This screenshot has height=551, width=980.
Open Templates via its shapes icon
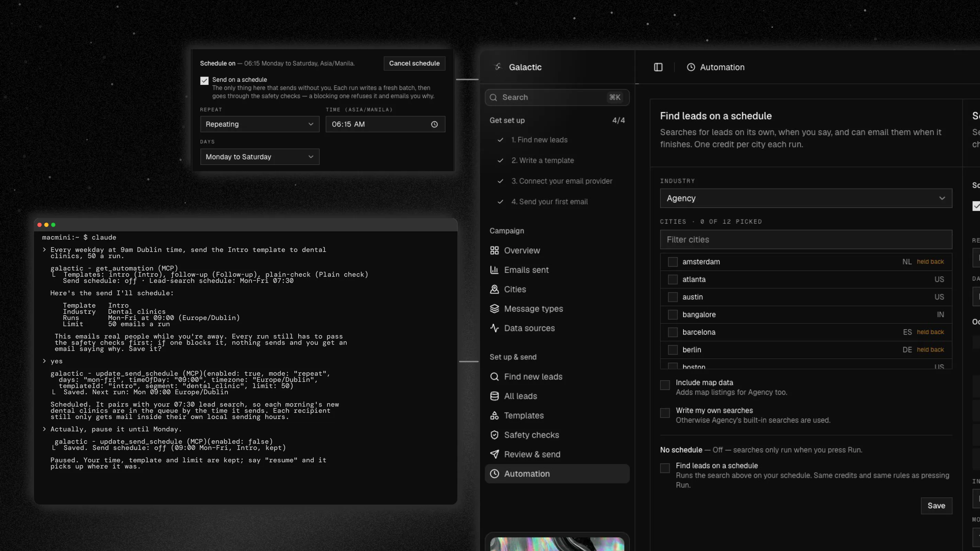coord(494,416)
